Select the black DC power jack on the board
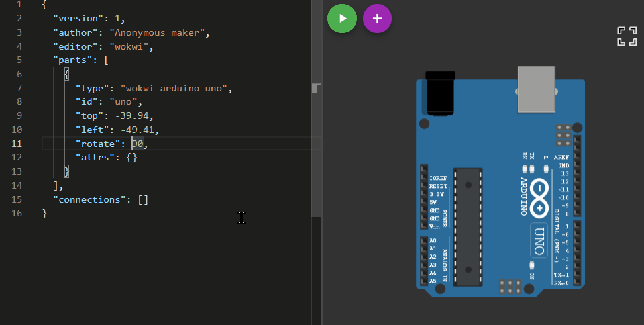Screen dimensions: 644x325 tap(440, 94)
